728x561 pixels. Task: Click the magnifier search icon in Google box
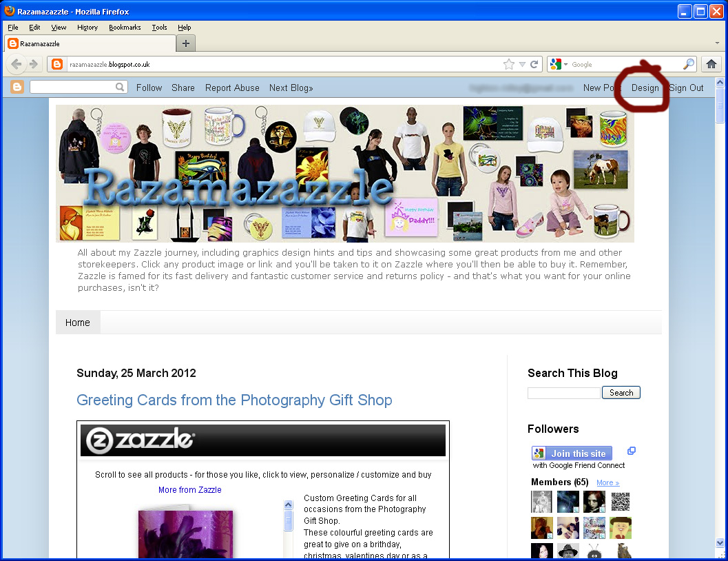coord(689,64)
